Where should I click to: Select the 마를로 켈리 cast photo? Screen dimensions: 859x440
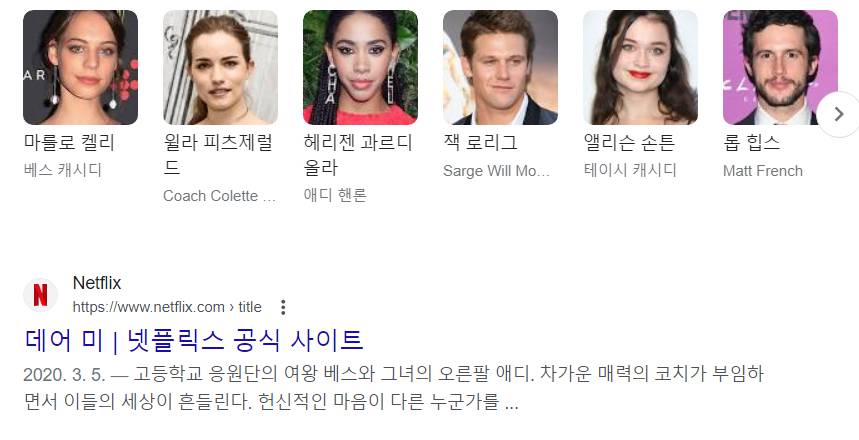81,67
